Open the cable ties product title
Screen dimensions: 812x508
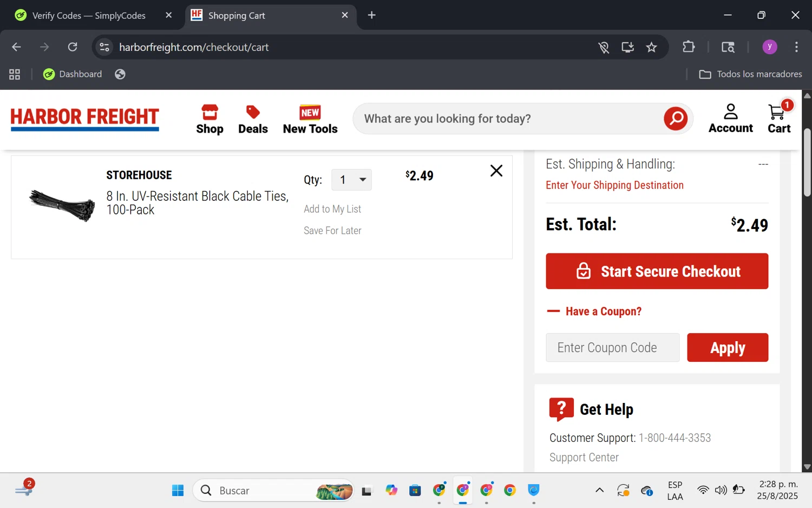pyautogui.click(x=198, y=203)
